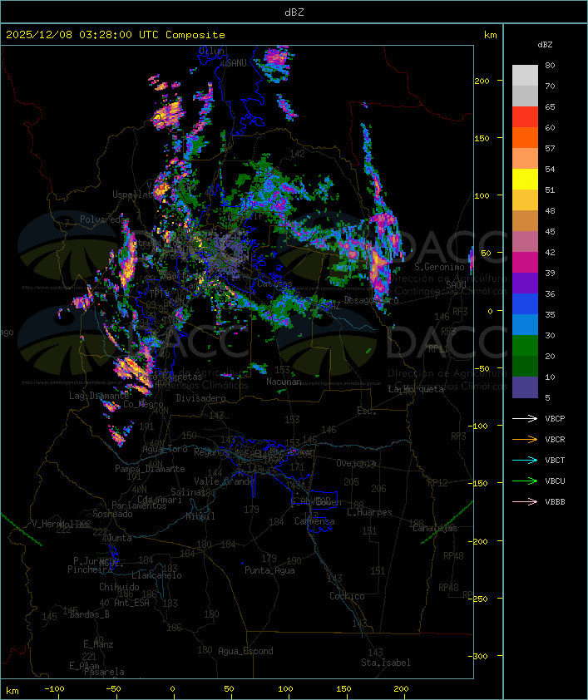588x700 pixels.
Task: Click the Sosneado map label
Action: (112, 514)
